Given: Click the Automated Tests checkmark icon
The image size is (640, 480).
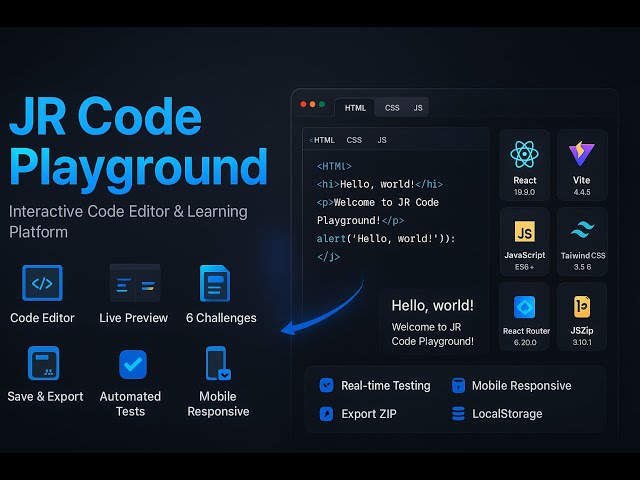Looking at the screenshot, I should [x=133, y=364].
